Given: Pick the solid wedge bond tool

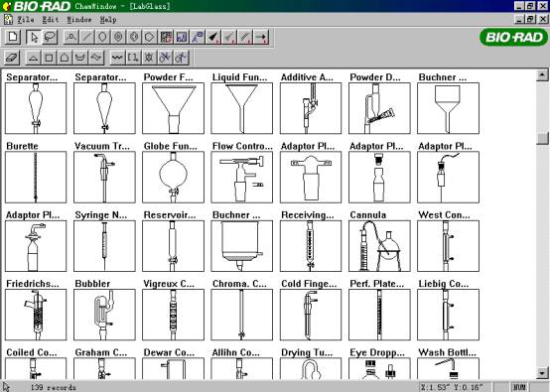Looking at the screenshot, I should pyautogui.click(x=213, y=37).
